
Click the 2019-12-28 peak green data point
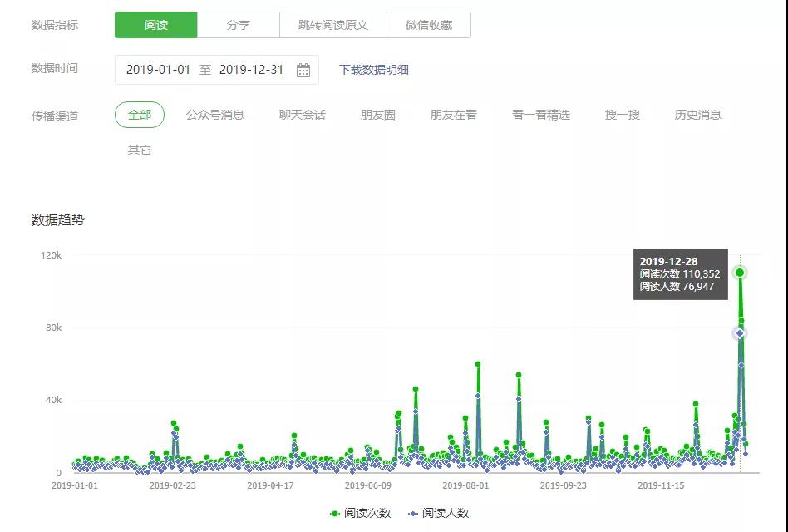tap(739, 273)
